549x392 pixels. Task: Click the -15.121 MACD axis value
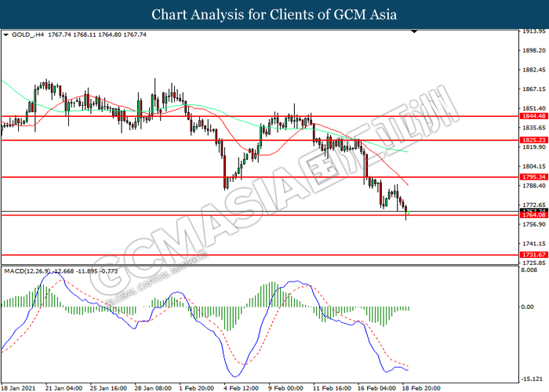[532, 379]
